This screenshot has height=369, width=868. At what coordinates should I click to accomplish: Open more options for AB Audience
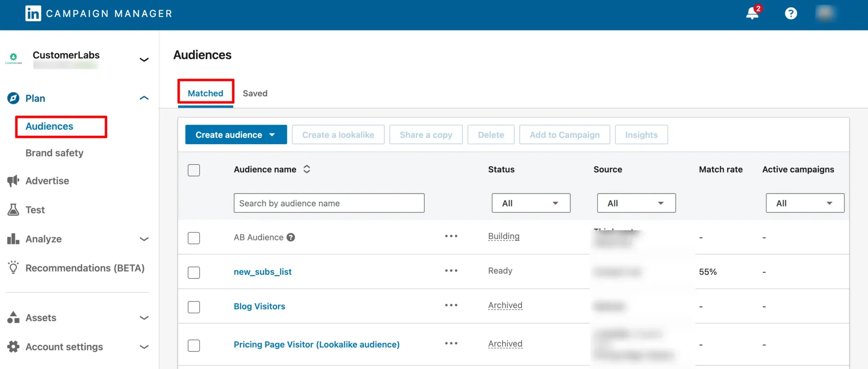coord(451,236)
